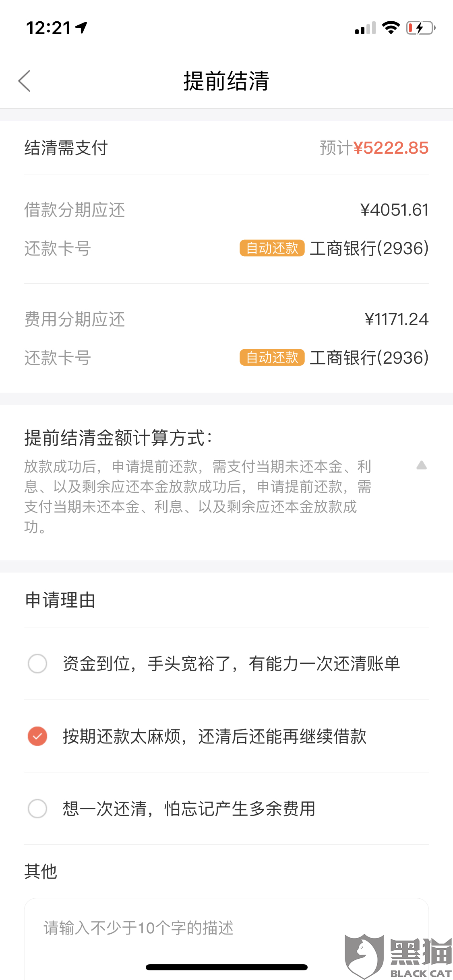Tap the second 自动还款 orange badge

tap(272, 357)
